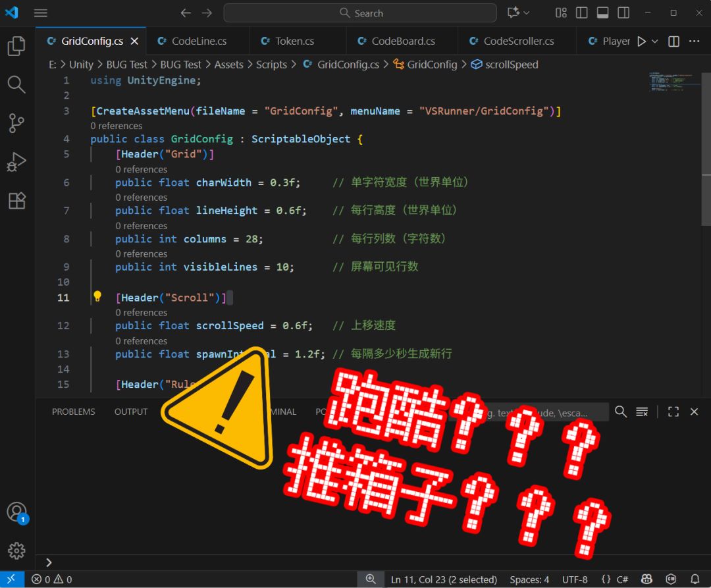Open a remote window from status bar
The height and width of the screenshot is (588, 711).
[x=12, y=579]
